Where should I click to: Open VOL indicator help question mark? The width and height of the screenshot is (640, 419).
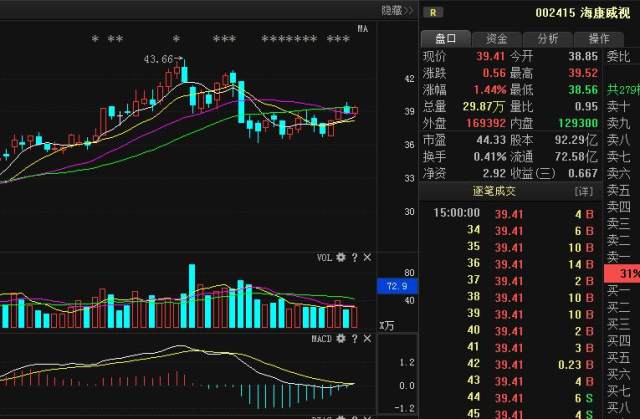point(354,257)
